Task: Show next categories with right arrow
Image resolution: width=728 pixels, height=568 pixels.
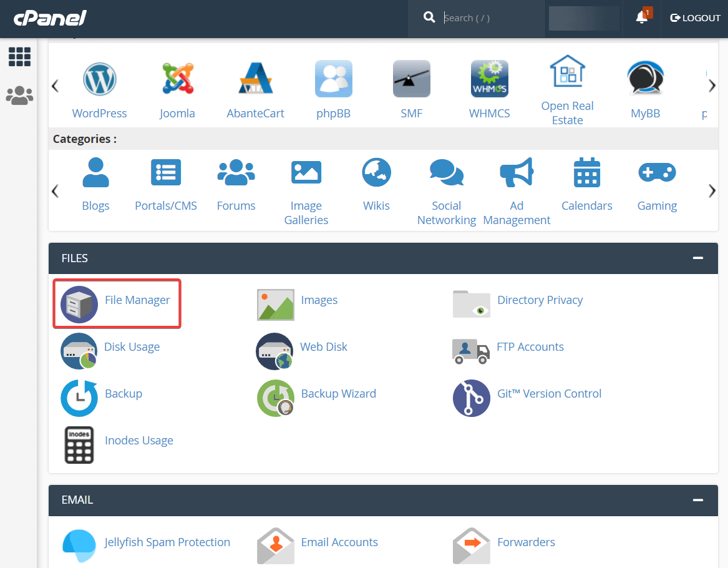Action: [712, 191]
